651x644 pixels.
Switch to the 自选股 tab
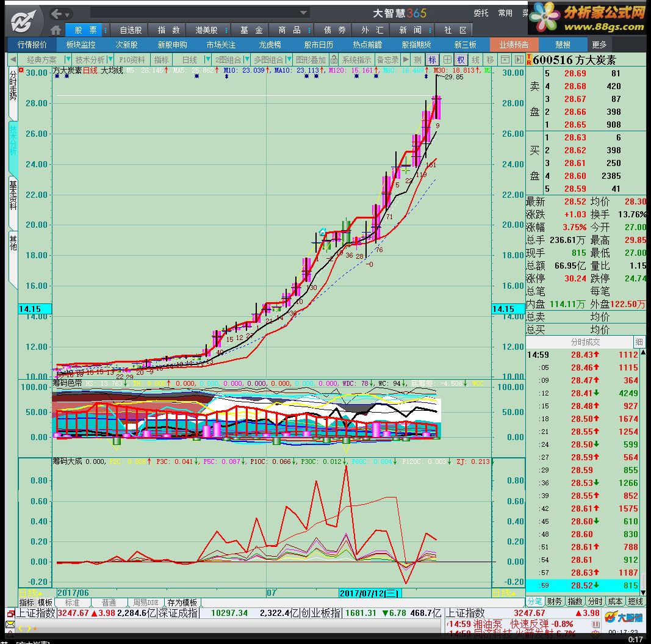131,31
